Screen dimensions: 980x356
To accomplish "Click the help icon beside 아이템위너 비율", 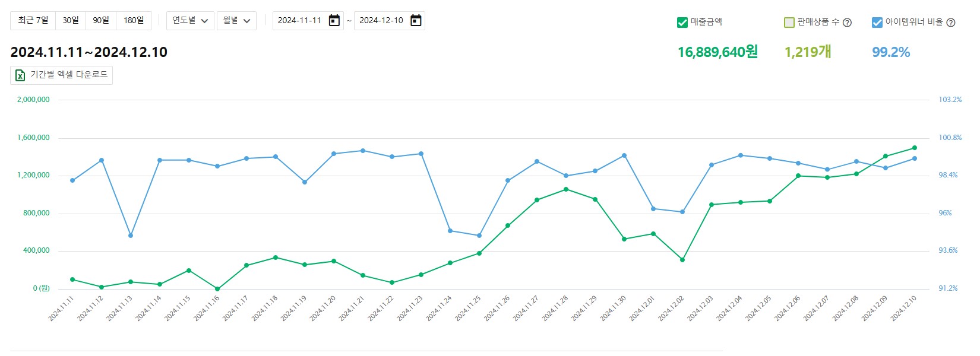I will click(x=951, y=23).
